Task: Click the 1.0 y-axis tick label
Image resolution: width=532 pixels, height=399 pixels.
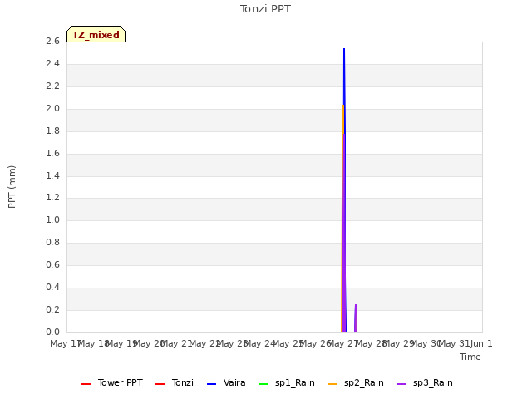Action: tap(52, 219)
